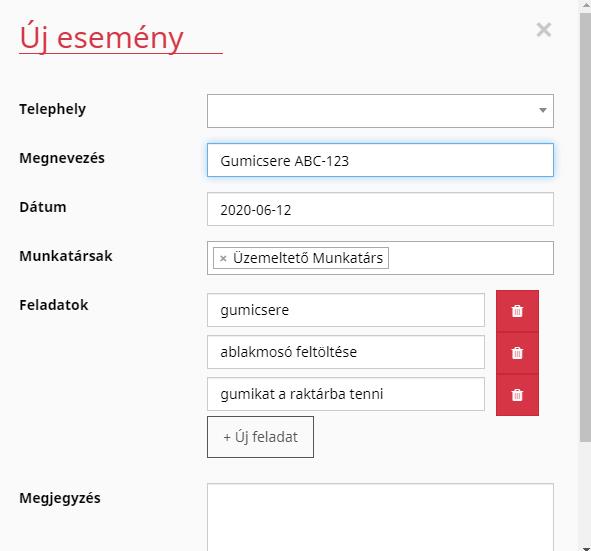The image size is (591, 551).
Task: Click the scrollbar up arrow
Action: (x=585, y=3)
